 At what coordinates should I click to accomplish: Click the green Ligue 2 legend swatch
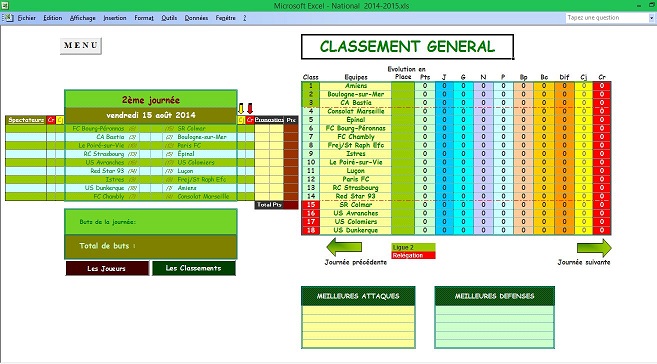(413, 247)
